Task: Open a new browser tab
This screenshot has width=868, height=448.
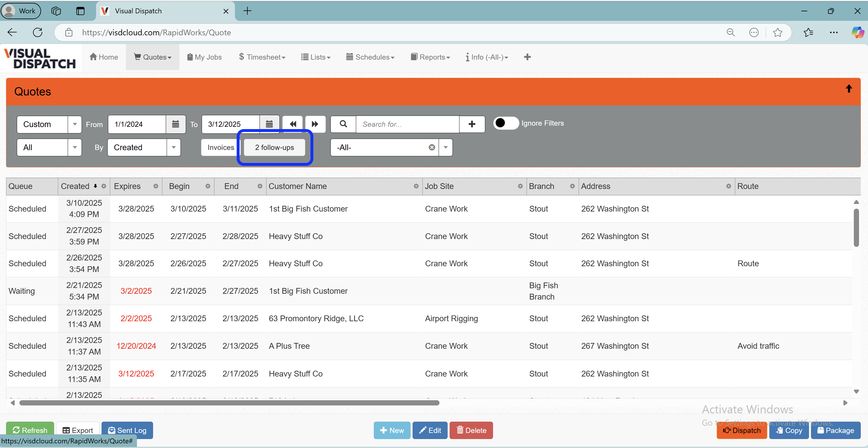Action: [247, 11]
